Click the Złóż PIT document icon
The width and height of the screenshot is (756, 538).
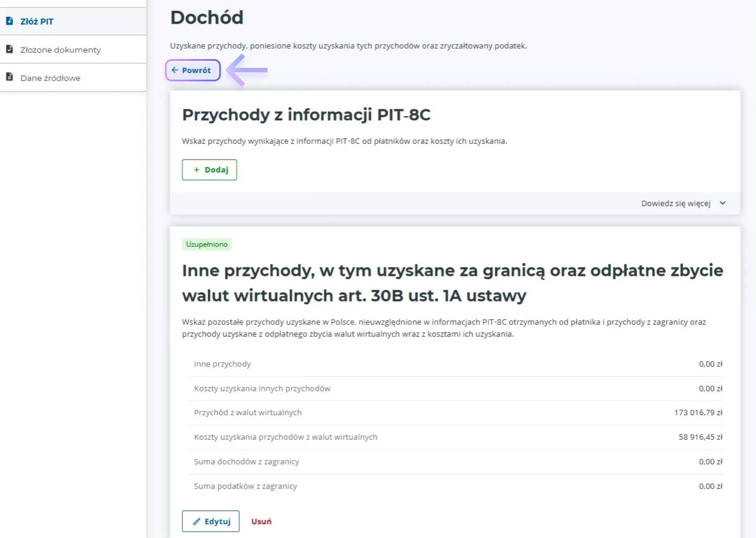tap(9, 21)
